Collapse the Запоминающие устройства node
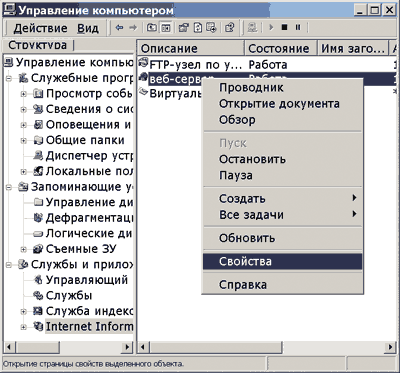This screenshot has width=400, height=373. [8, 187]
